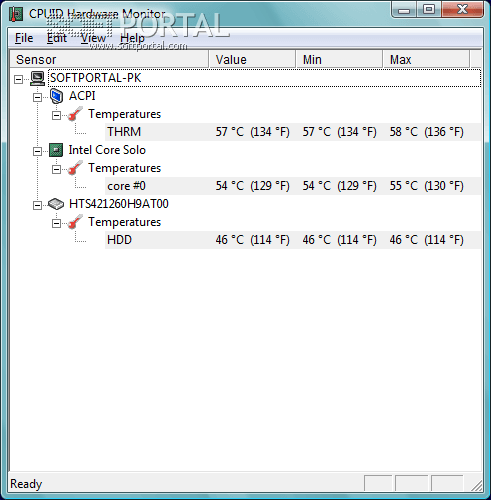The height and width of the screenshot is (500, 491).
Task: Click the CPUID Hardware Monitor title bar icon
Action: [16, 14]
